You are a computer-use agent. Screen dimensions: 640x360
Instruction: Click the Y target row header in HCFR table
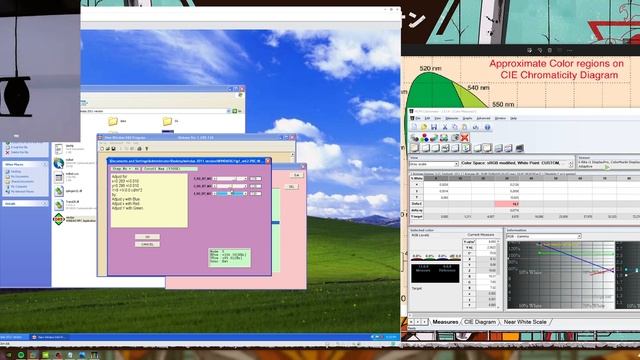click(x=416, y=216)
